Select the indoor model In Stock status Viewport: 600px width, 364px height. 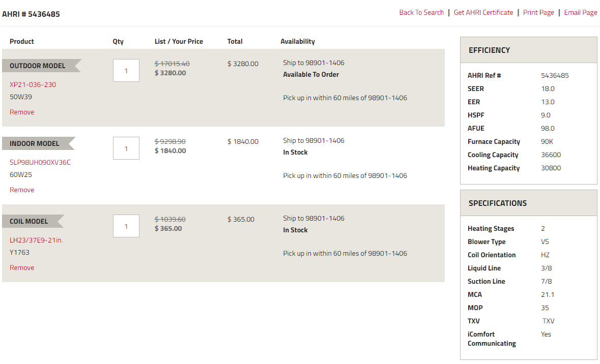click(x=295, y=152)
